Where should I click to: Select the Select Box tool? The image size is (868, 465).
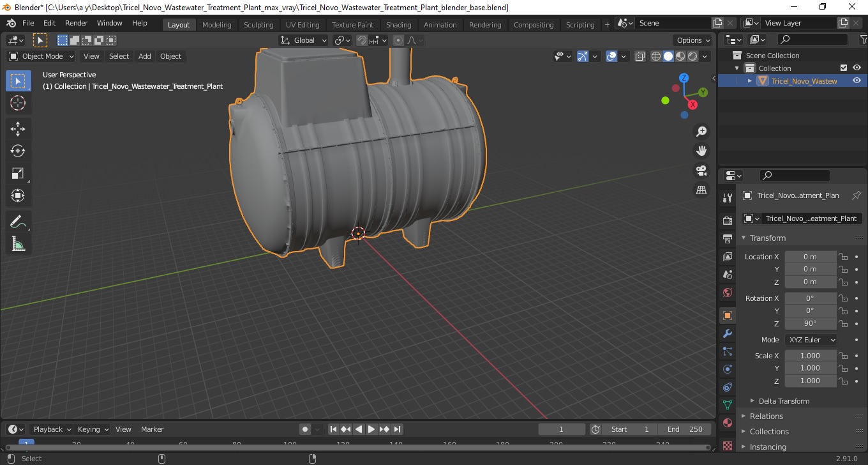pos(18,81)
